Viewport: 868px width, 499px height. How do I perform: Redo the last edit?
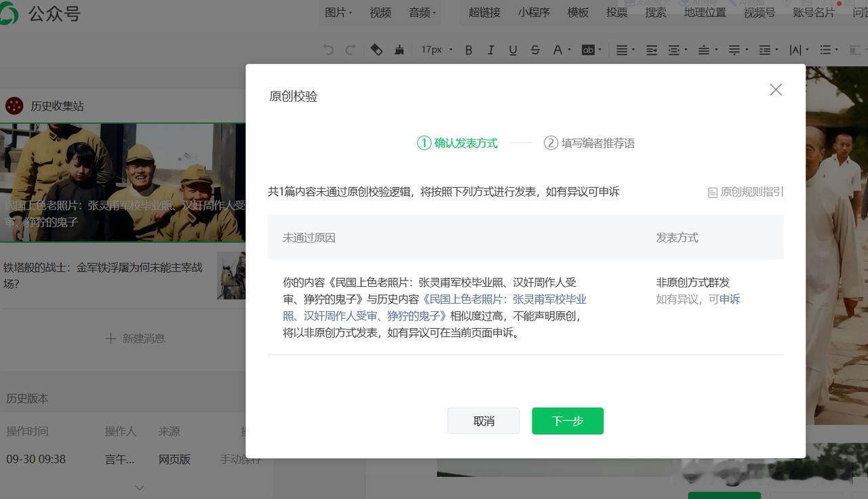pyautogui.click(x=350, y=49)
